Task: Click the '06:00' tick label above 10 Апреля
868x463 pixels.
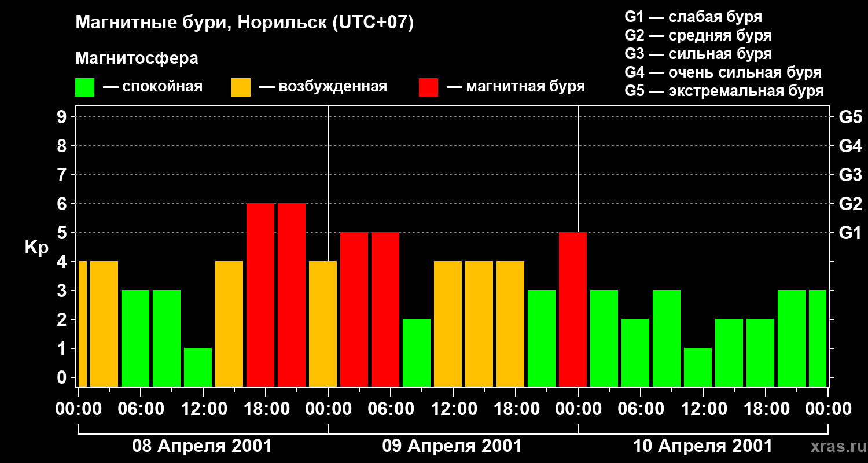Action: (641, 409)
